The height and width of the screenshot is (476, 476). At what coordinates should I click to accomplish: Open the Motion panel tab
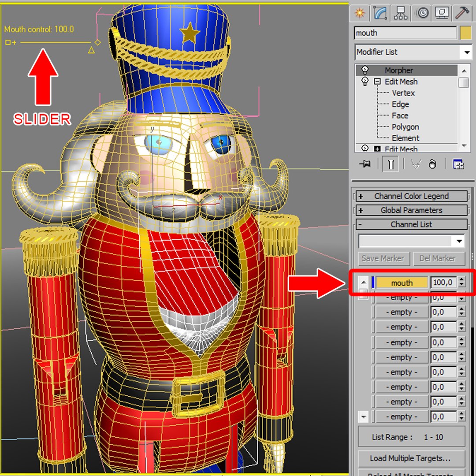(423, 13)
